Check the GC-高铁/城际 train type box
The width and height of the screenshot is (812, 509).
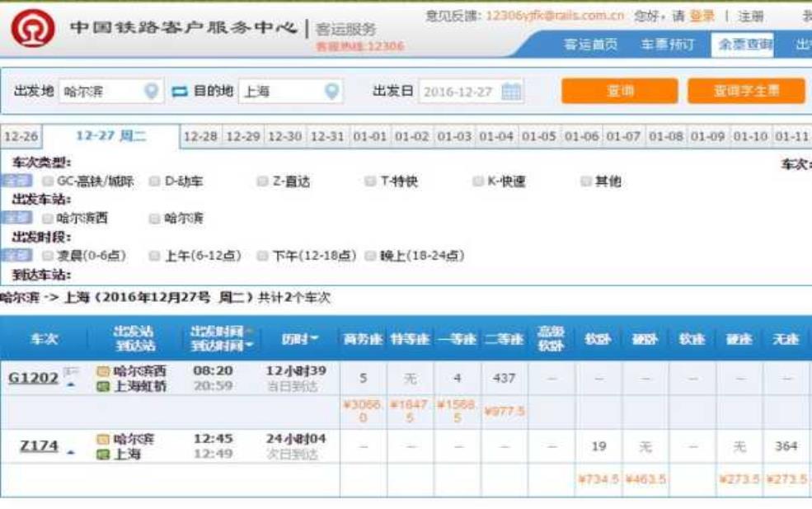click(48, 181)
